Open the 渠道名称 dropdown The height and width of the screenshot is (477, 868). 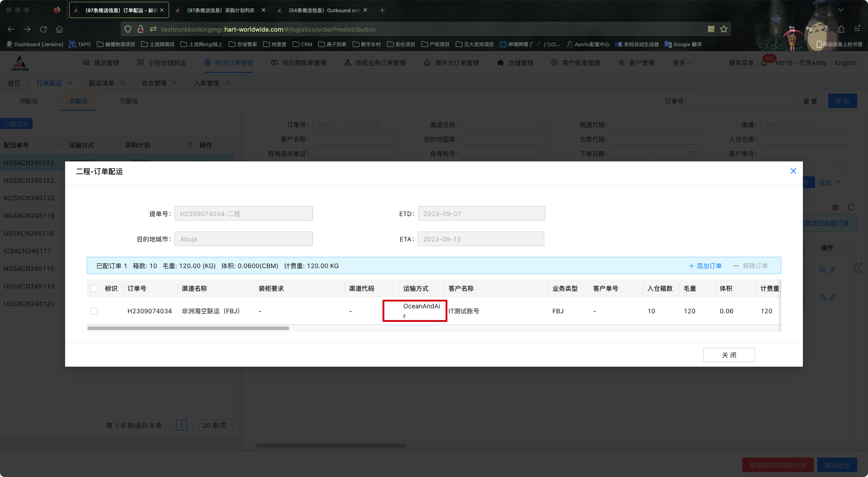pyautogui.click(x=506, y=124)
